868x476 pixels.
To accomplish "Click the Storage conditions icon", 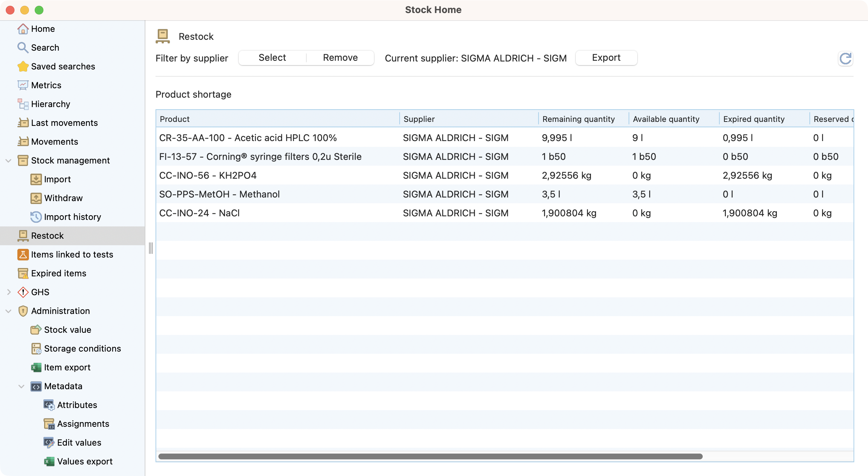I will click(x=36, y=349).
